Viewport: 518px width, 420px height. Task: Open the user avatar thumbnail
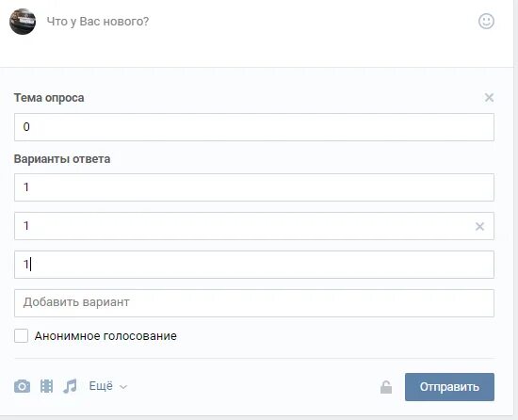23,22
